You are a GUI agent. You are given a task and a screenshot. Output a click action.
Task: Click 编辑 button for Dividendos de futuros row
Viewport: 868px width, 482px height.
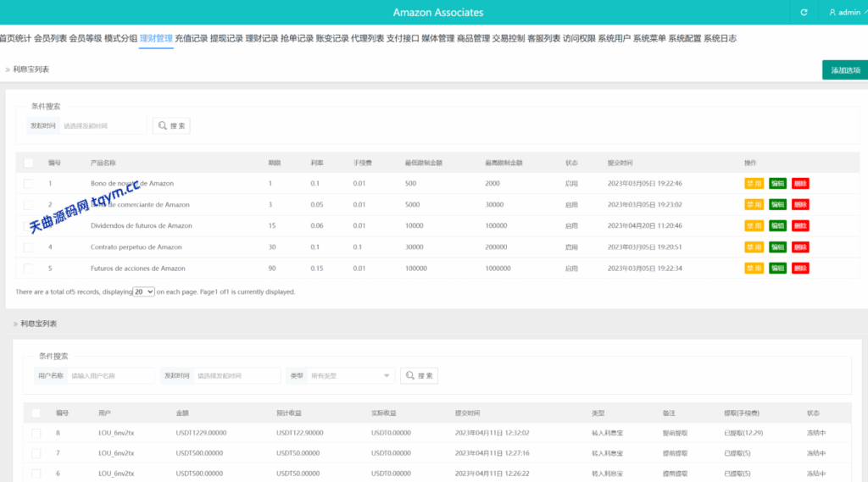(x=778, y=226)
